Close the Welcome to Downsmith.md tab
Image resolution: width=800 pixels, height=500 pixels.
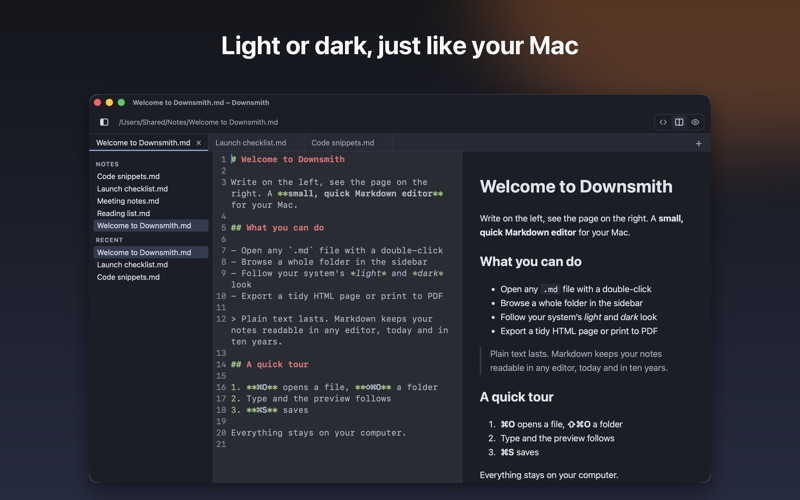199,143
